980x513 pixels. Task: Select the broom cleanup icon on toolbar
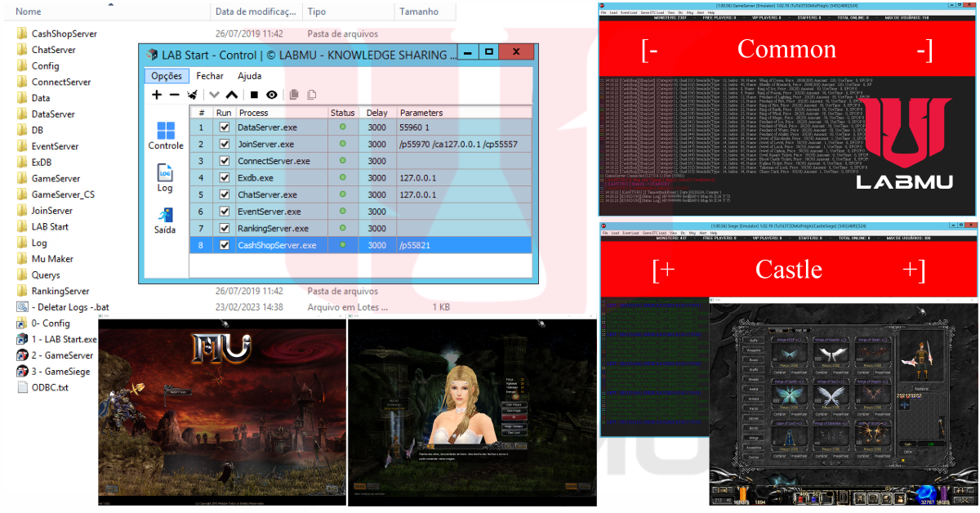click(192, 94)
